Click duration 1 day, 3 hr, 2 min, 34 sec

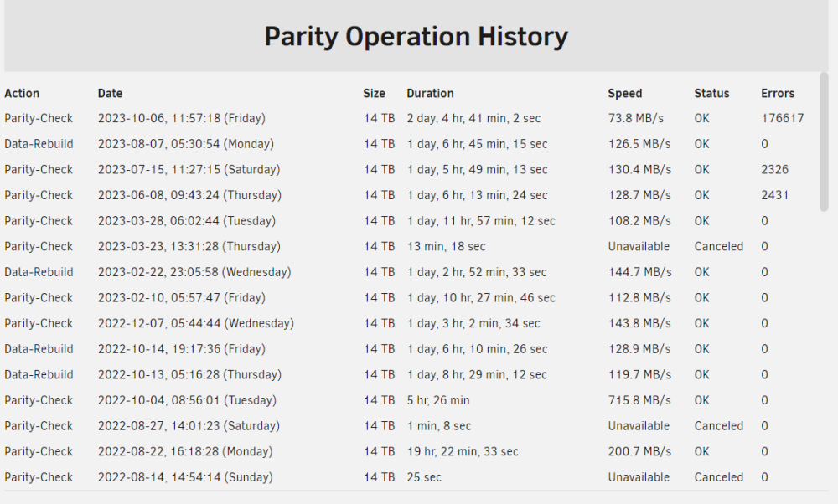coord(473,323)
